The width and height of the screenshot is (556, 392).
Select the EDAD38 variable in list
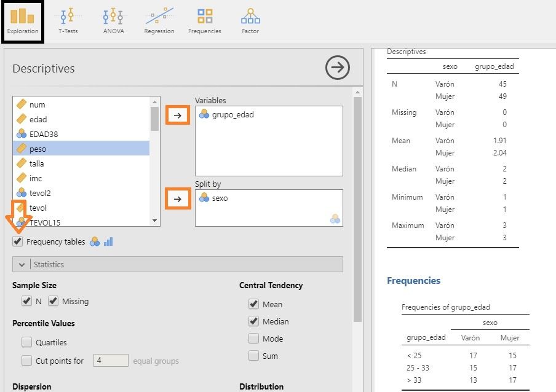(x=43, y=134)
